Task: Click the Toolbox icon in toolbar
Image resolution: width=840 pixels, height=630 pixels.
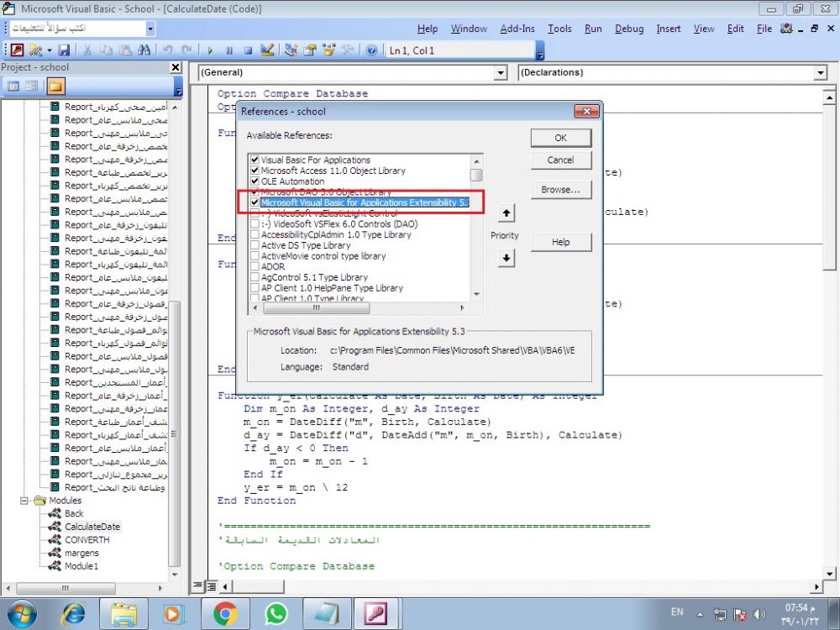Action: (x=348, y=50)
